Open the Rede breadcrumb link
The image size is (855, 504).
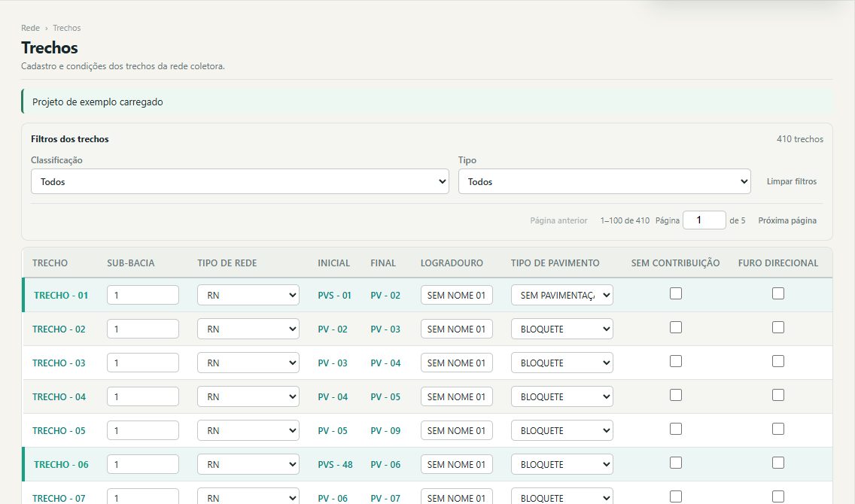point(31,28)
